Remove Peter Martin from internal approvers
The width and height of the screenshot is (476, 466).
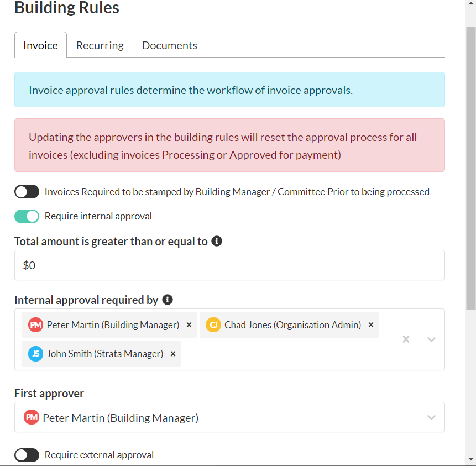pyautogui.click(x=189, y=325)
